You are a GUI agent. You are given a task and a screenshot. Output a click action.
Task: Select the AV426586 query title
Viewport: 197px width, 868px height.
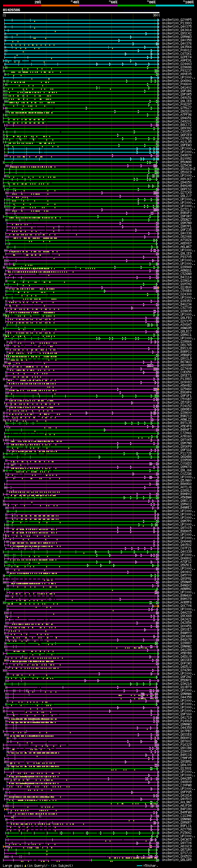point(11,10)
